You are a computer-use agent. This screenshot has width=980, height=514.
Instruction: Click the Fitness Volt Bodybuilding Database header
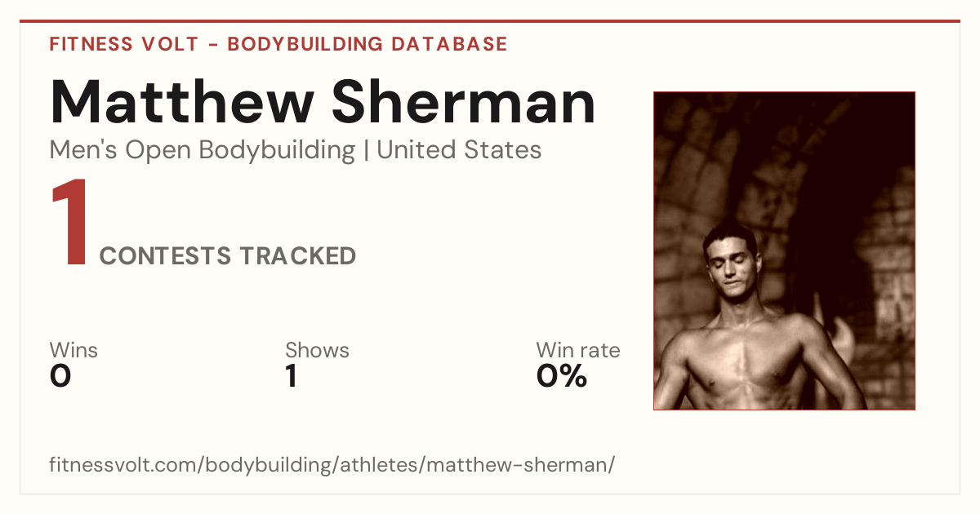pyautogui.click(x=278, y=44)
